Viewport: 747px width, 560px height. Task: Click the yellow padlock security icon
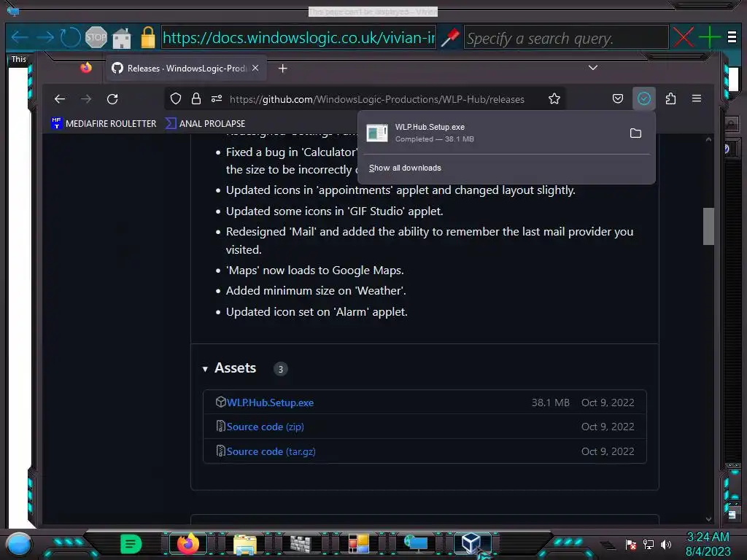tap(147, 37)
